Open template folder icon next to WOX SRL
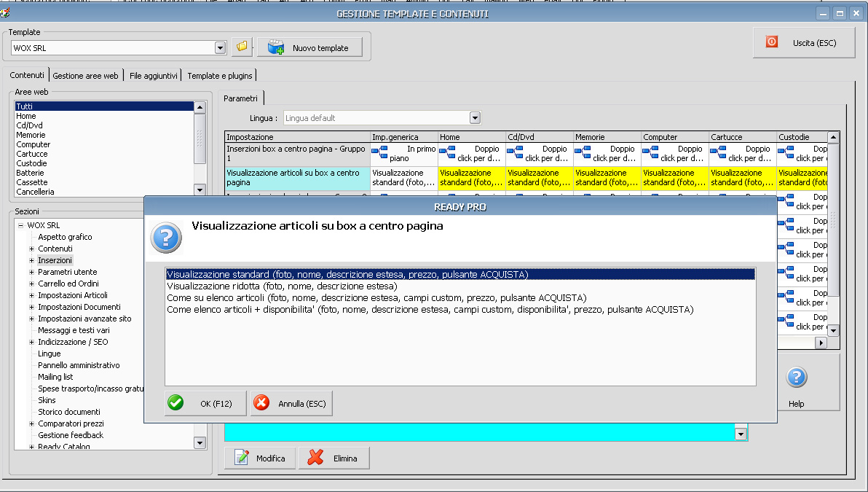868x492 pixels. click(x=242, y=47)
